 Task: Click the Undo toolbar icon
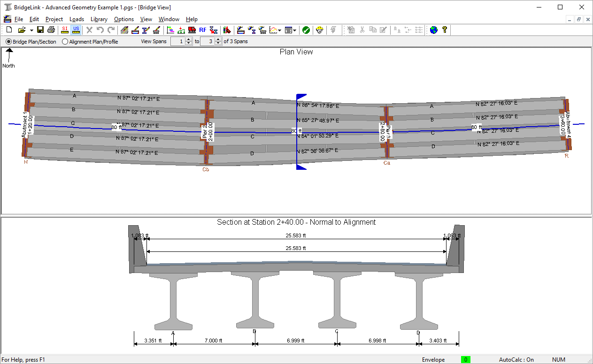100,30
